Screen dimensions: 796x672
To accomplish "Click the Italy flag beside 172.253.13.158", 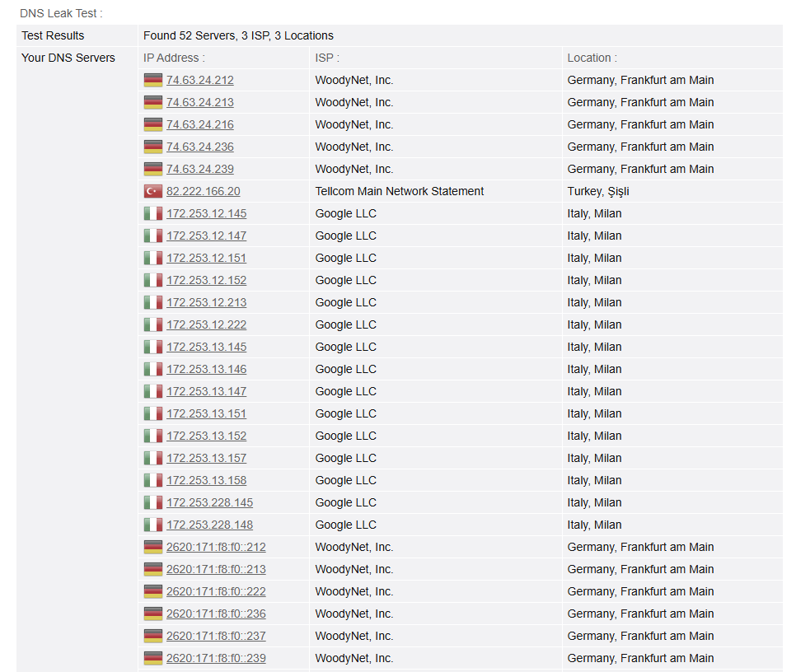I will (x=153, y=481).
